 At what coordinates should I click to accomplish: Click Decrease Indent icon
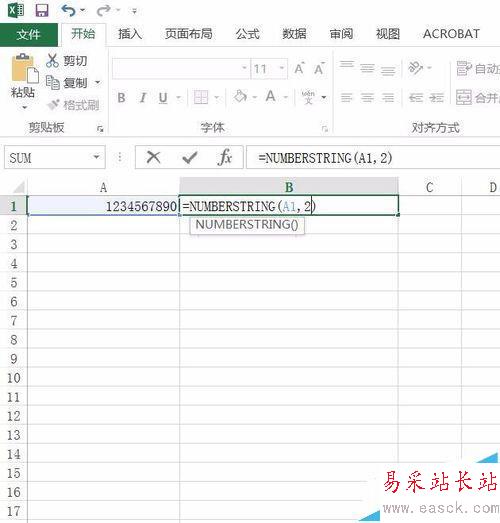(x=416, y=98)
